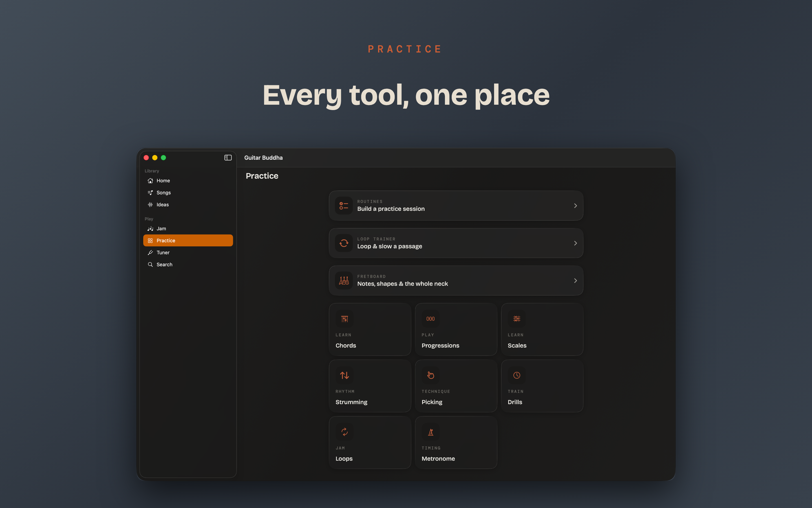
Task: Click the Home house icon
Action: pos(150,181)
